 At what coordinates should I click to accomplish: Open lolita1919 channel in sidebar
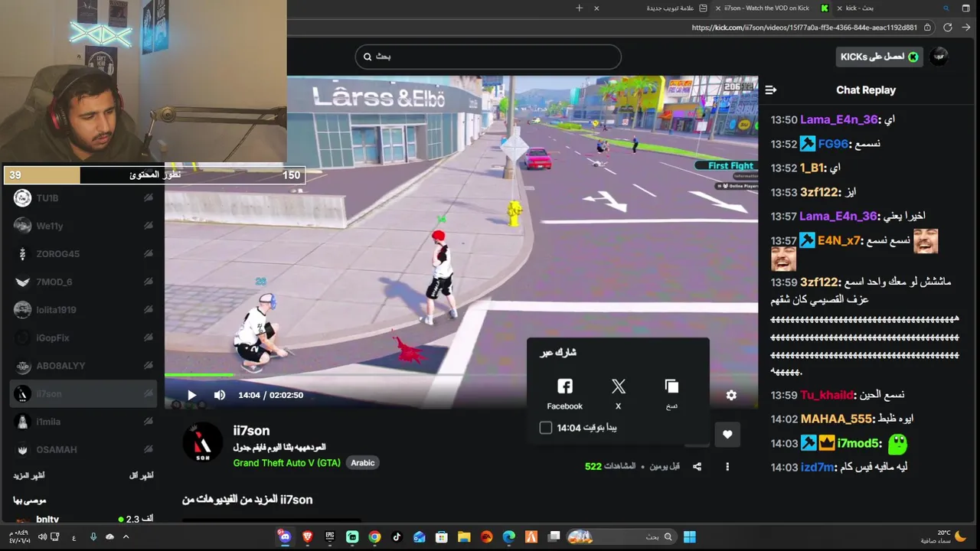click(85, 310)
